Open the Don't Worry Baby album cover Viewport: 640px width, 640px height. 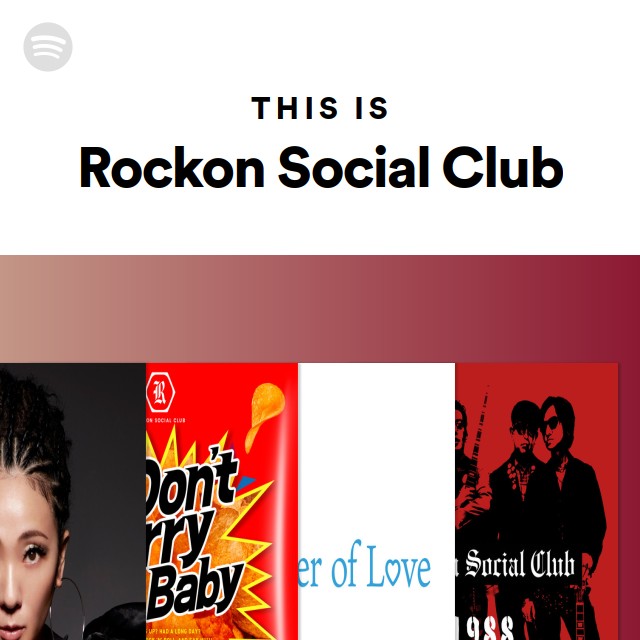coord(222,501)
